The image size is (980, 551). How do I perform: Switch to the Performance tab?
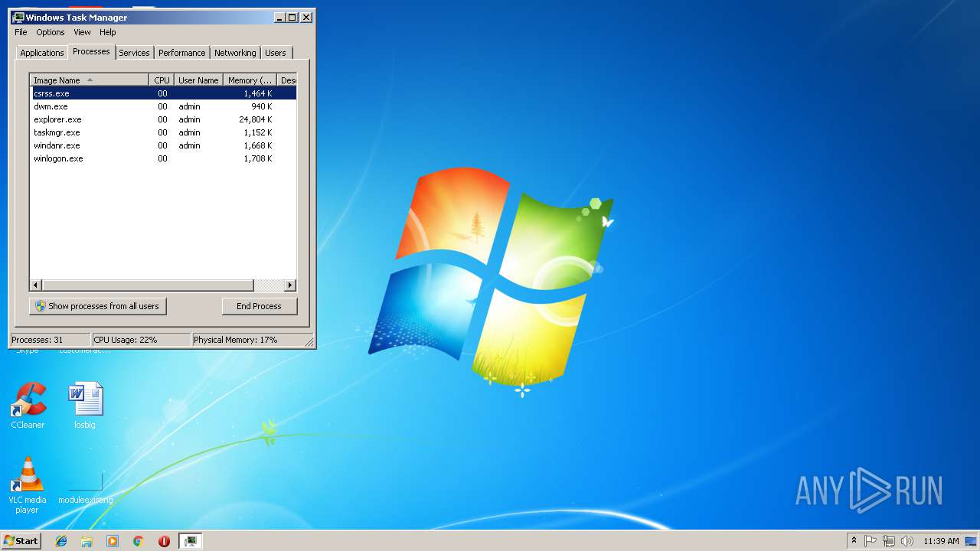(x=181, y=53)
